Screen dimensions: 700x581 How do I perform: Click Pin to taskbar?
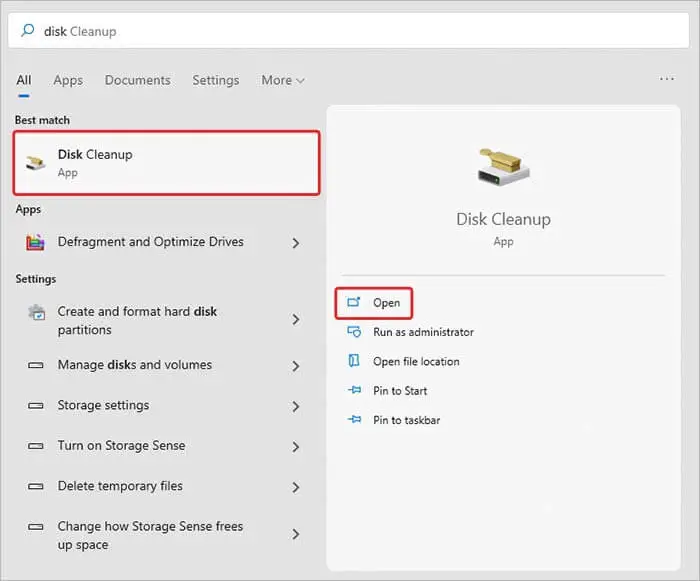coord(407,420)
